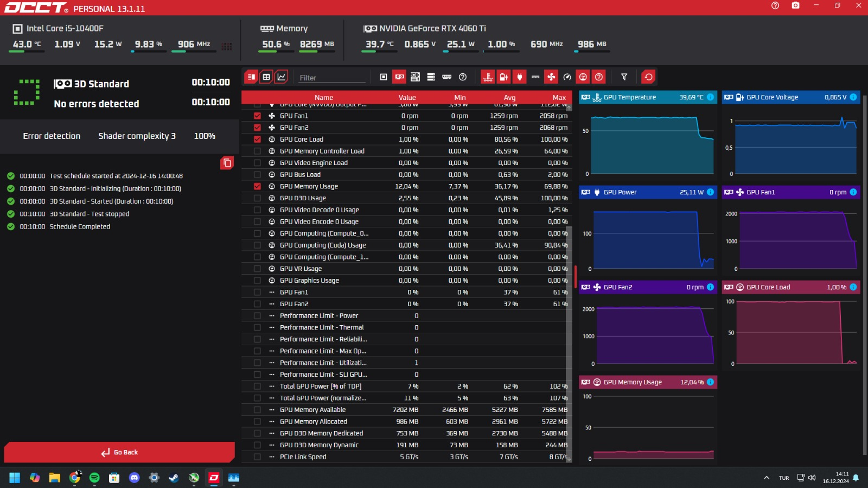Open Spotify from the taskbar
Viewport: 868px width, 488px height.
click(x=94, y=478)
